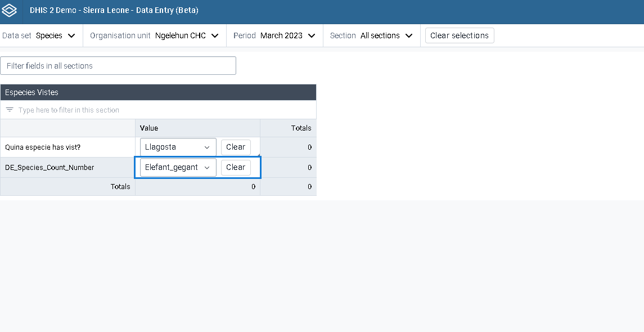This screenshot has height=332, width=644.
Task: Click the Value column header
Action: pos(149,128)
